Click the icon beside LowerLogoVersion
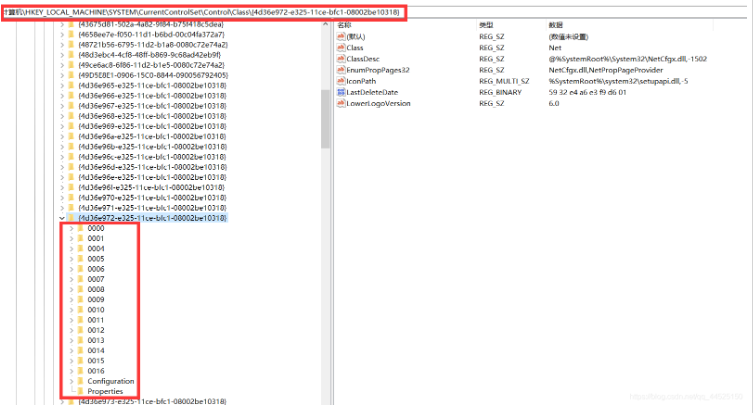 341,103
